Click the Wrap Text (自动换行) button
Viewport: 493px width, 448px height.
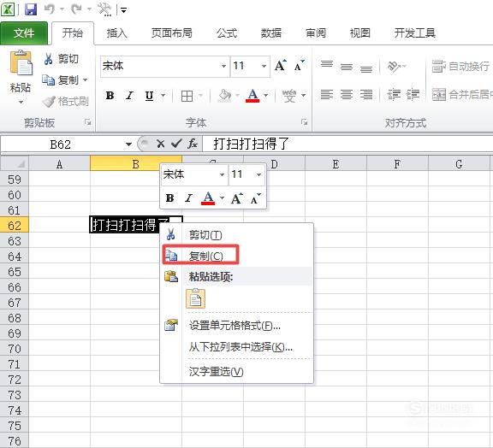461,67
